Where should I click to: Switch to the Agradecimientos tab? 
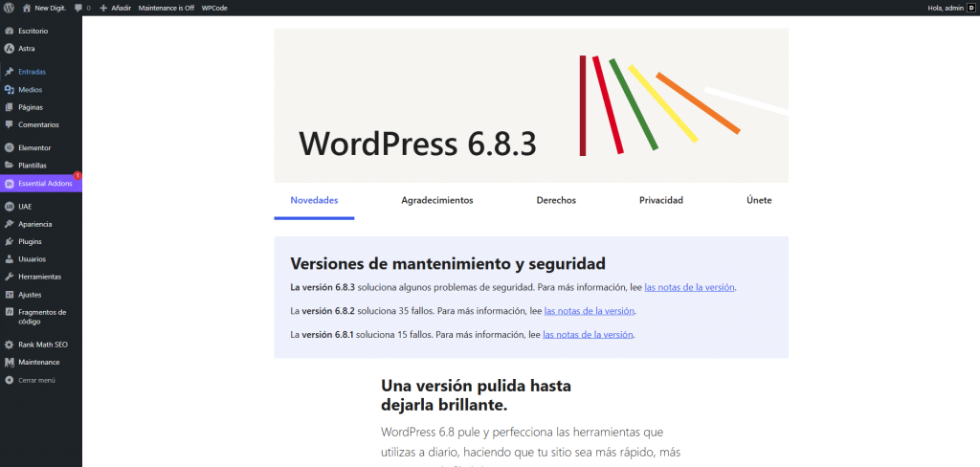[436, 201]
